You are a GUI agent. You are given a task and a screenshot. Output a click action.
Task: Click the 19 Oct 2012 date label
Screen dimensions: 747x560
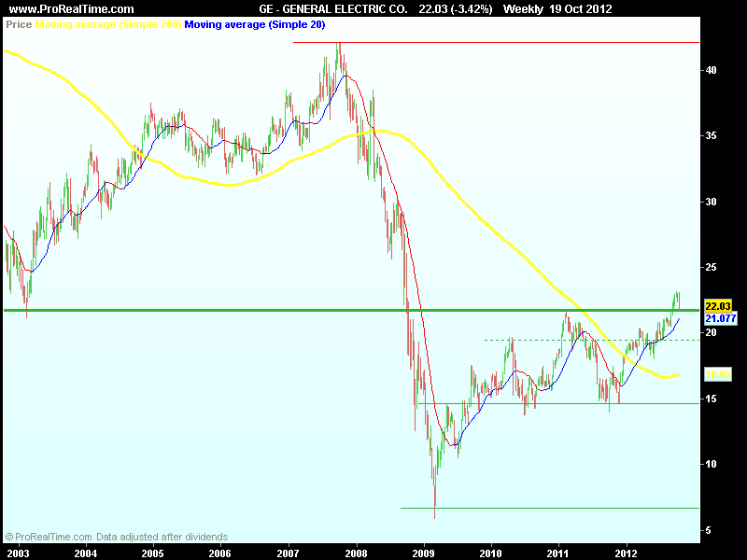click(x=580, y=9)
